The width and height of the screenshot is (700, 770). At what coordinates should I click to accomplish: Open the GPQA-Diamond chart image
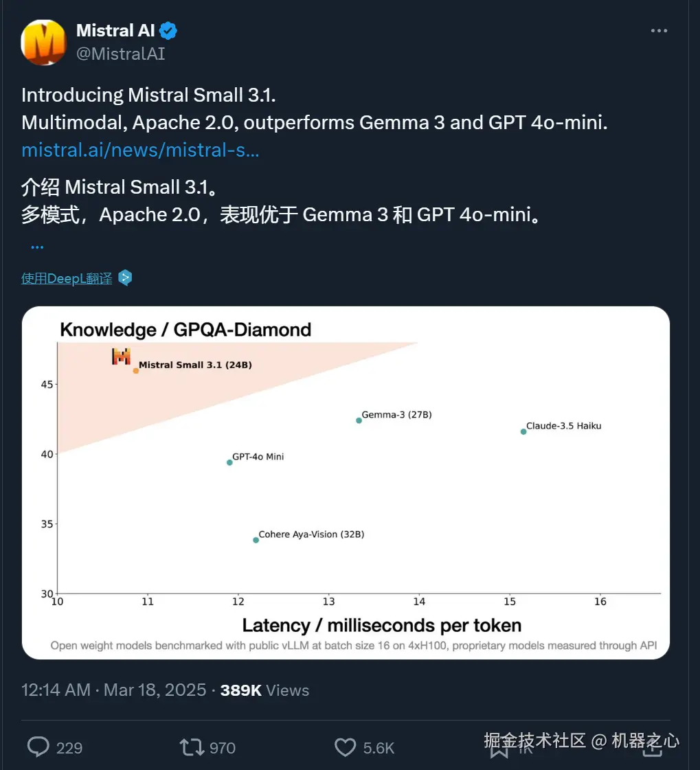346,482
